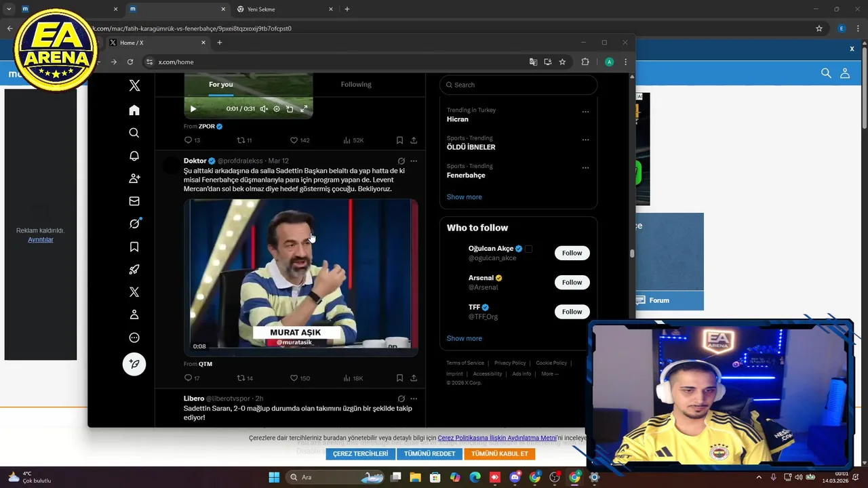868x488 pixels.
Task: Open Grok explain icon on Doktor post
Action: pos(401,161)
